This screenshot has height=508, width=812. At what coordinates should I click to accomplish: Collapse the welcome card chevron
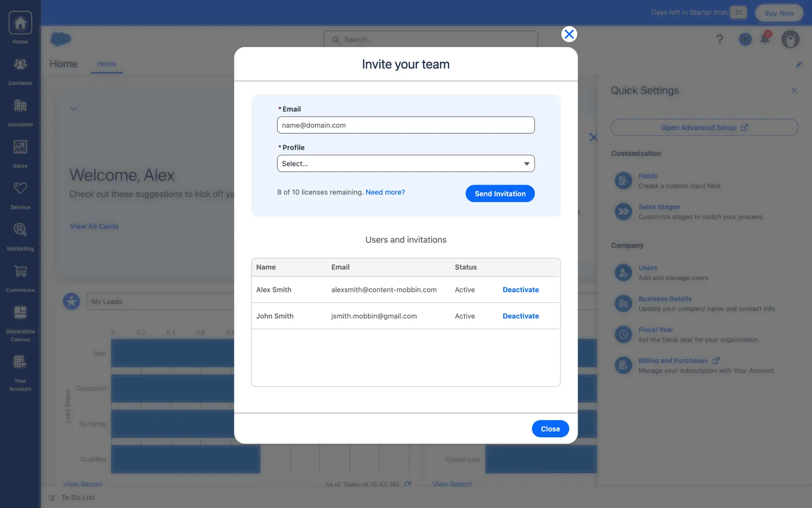74,109
